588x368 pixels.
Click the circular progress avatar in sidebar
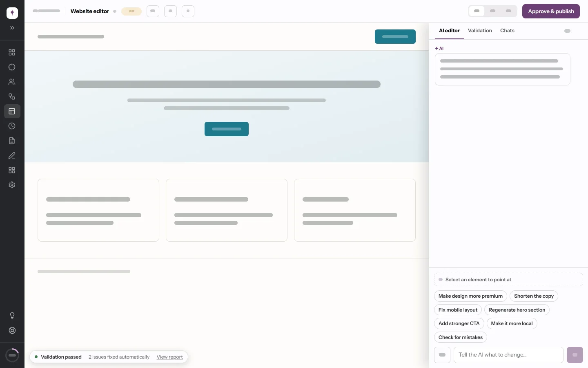(x=12, y=355)
